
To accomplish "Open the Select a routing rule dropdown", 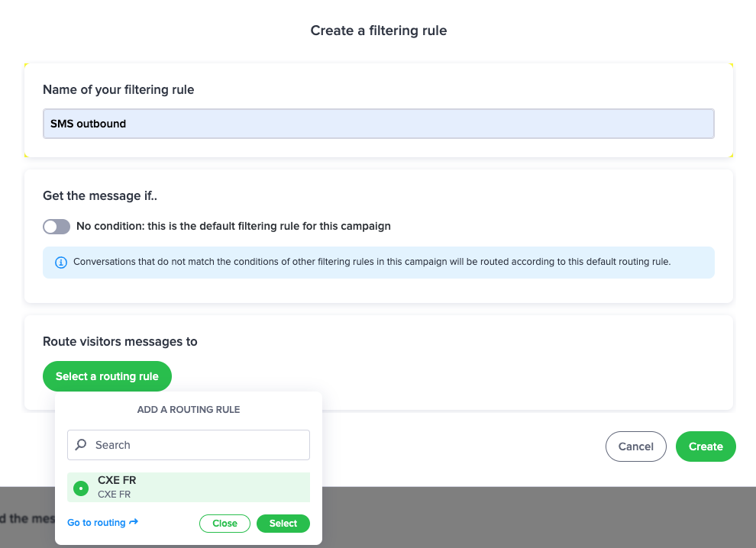I will coord(107,376).
